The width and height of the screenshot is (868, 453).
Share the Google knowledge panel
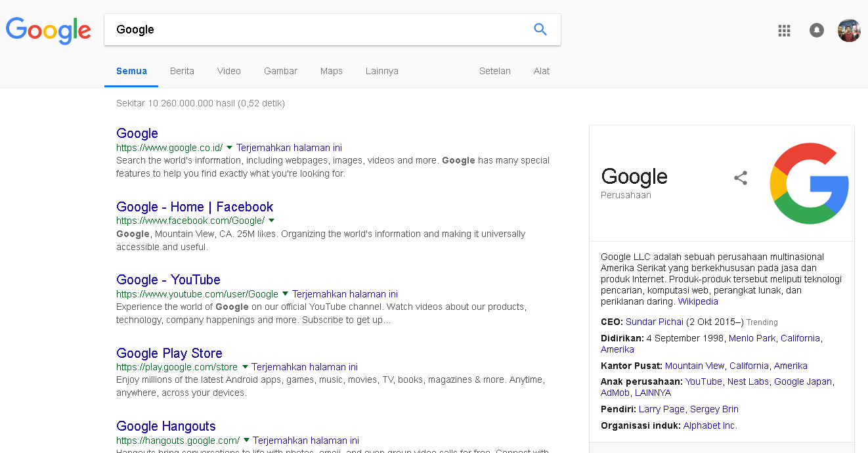coord(741,178)
